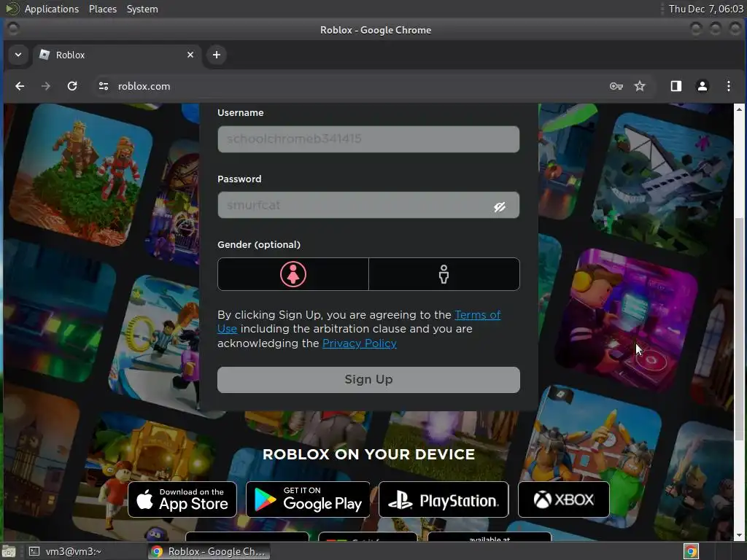Open Chrome three-dot menu
This screenshot has width=747, height=560.
(x=729, y=86)
